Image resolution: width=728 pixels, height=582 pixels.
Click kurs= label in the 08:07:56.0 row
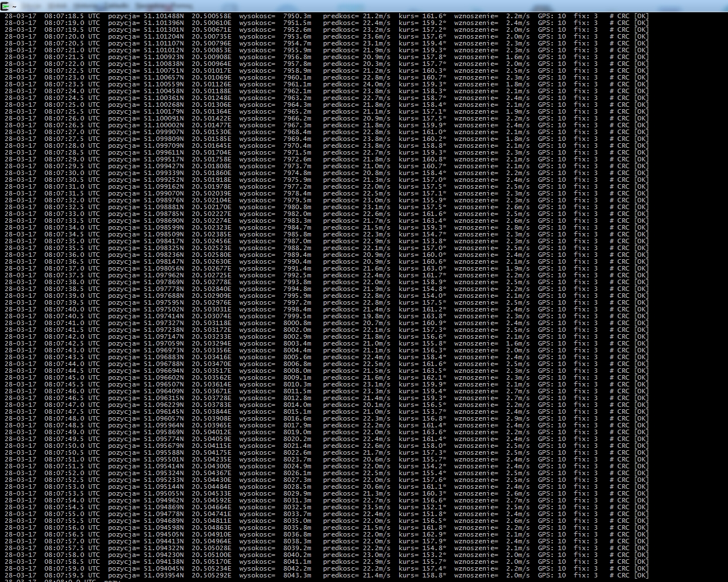coord(409,527)
